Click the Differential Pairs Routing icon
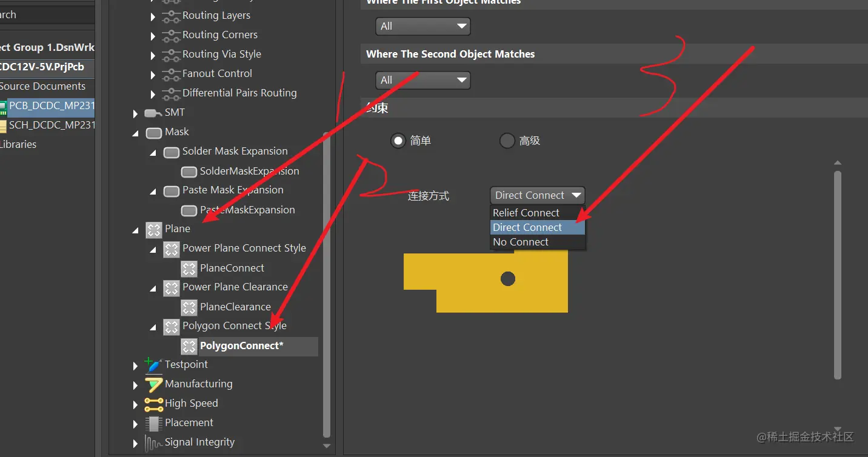 pos(172,93)
